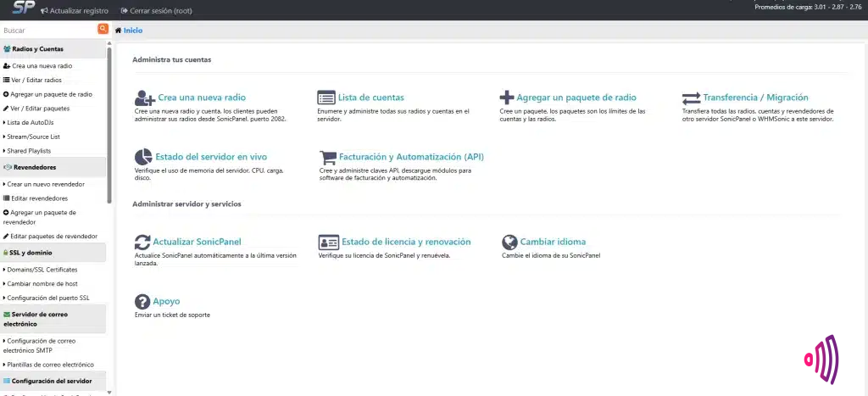
Task: Expand Stream/Source List sidebar item
Action: (x=36, y=137)
